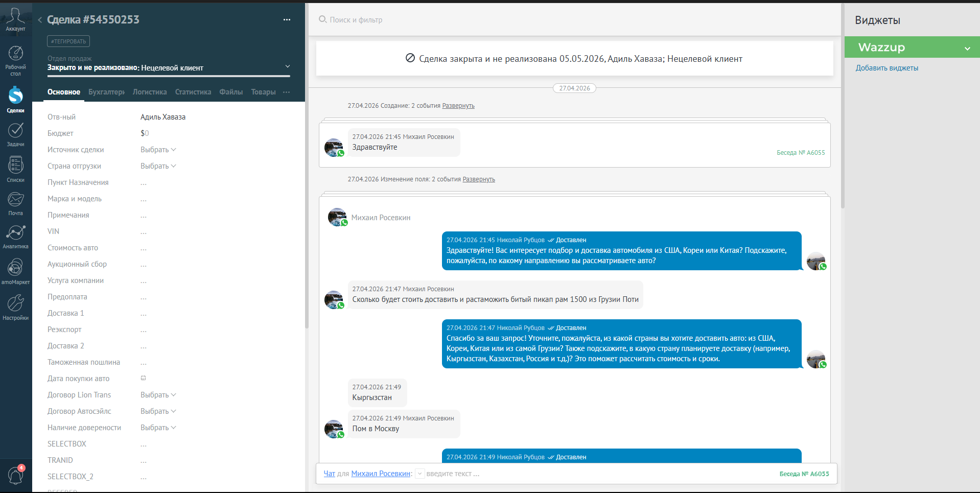Click the Кыргызстан message bubble

[377, 392]
